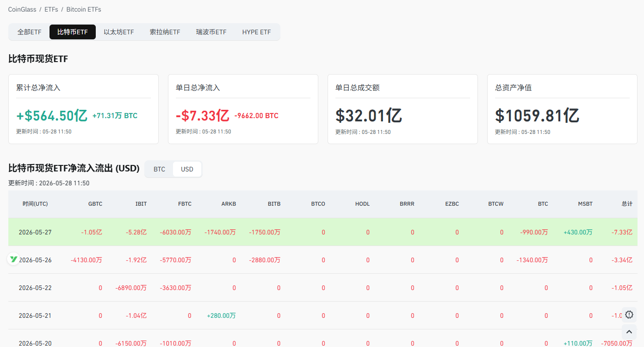Click the 总计 column header

[x=627, y=204]
